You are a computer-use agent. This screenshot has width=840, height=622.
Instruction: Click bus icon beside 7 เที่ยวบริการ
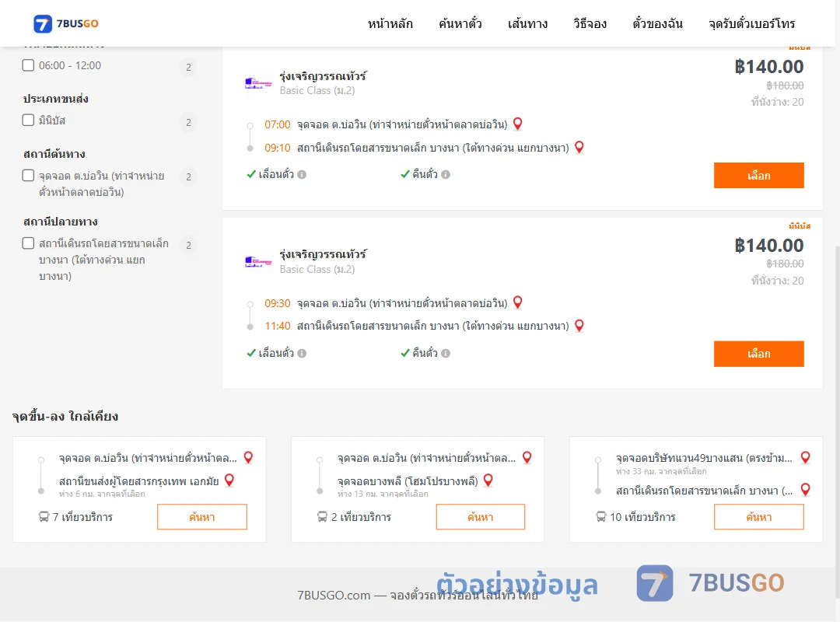tap(44, 517)
